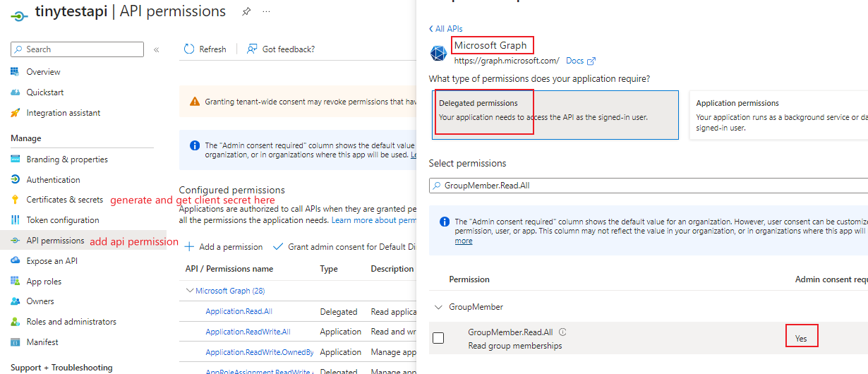The width and height of the screenshot is (868, 374).
Task: Collapse the GroupMember permission group
Action: pyautogui.click(x=438, y=307)
